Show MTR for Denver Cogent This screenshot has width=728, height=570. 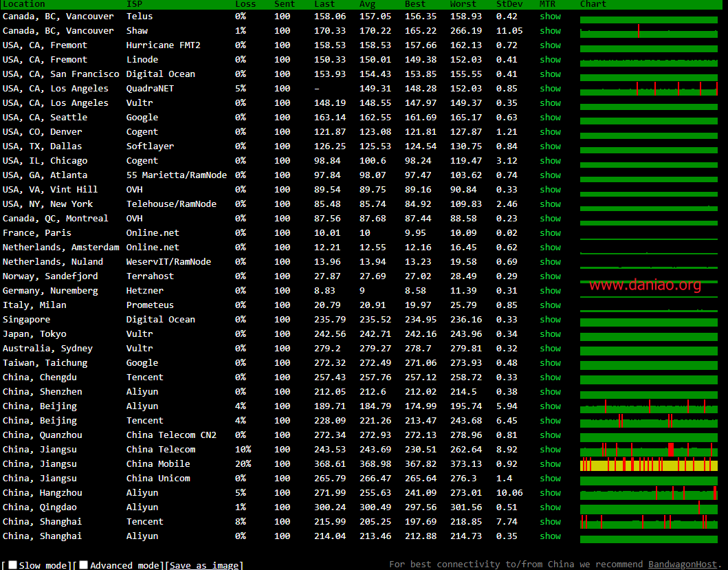[x=550, y=131]
